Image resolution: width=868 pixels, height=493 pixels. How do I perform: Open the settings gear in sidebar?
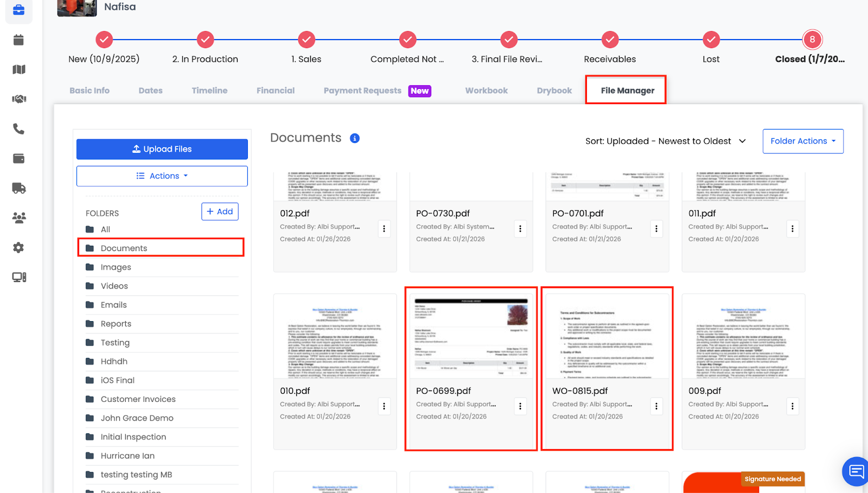19,248
